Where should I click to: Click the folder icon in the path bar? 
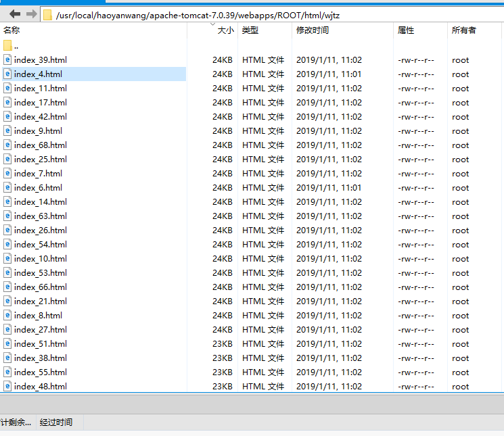[47, 15]
